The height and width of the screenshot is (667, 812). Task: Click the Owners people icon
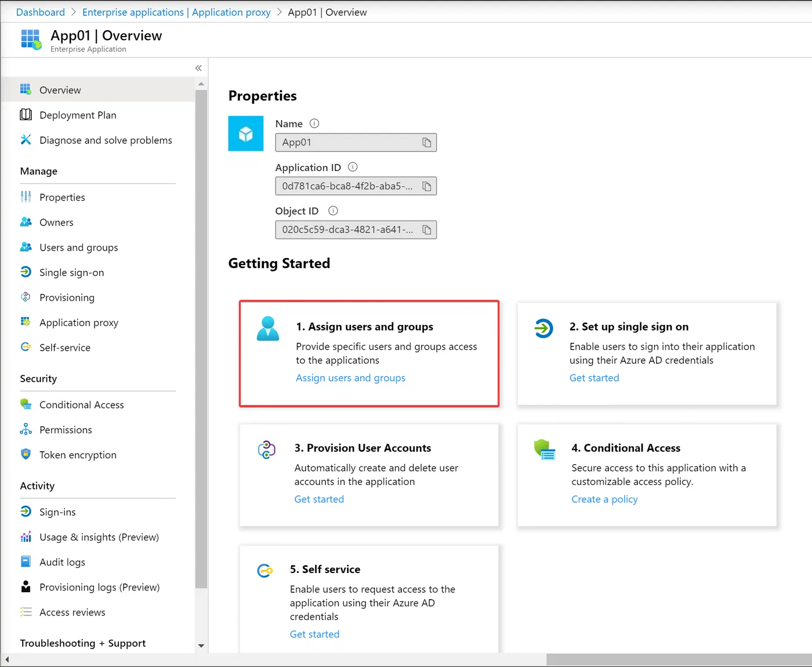click(26, 222)
